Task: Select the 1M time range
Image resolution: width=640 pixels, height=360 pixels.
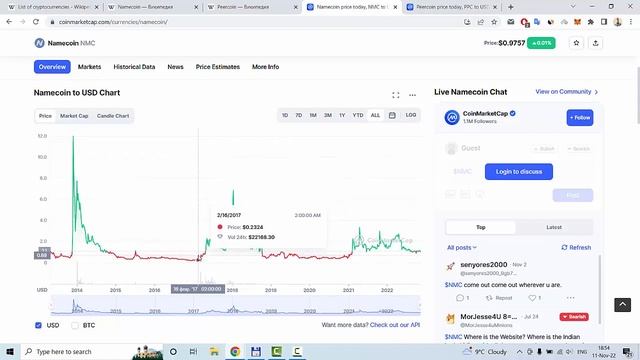Action: point(313,116)
